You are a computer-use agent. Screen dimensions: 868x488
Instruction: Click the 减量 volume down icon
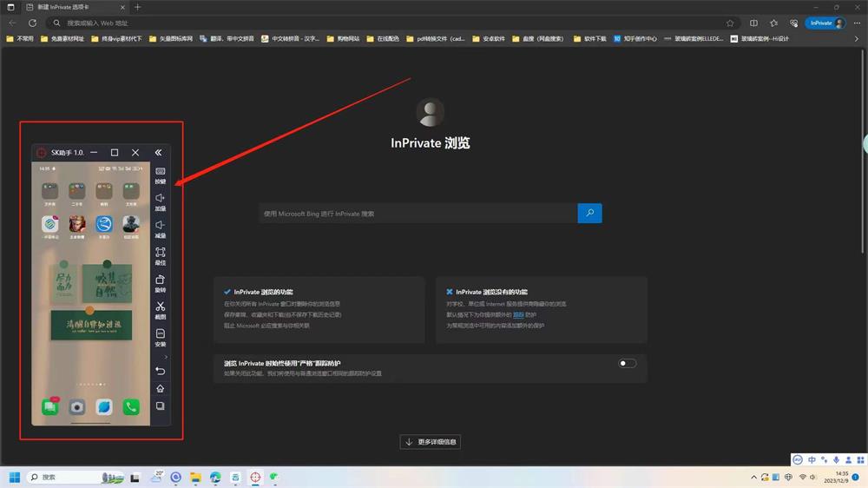(x=161, y=228)
